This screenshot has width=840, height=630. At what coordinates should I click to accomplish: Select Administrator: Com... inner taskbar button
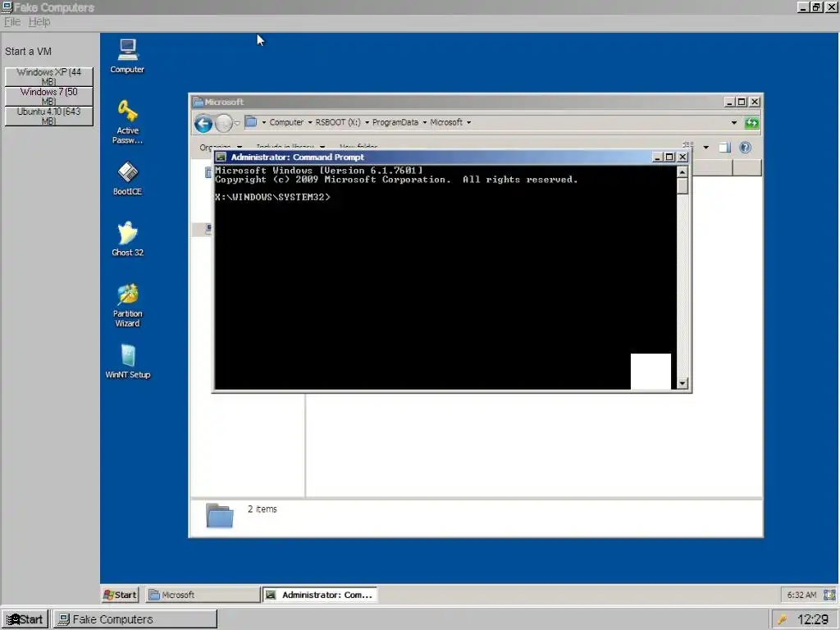point(320,595)
